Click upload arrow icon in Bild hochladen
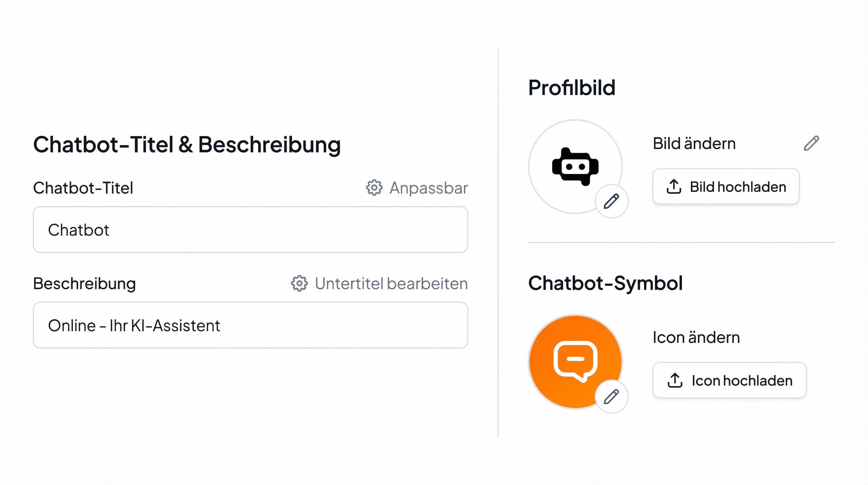 click(x=674, y=187)
